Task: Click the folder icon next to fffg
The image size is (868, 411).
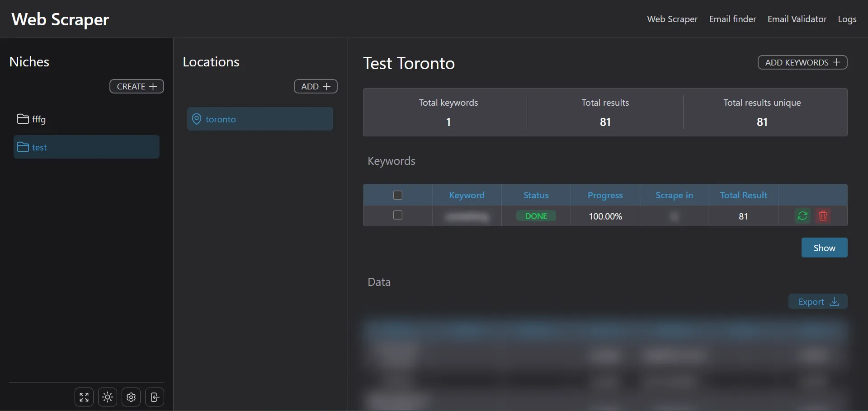Action: click(23, 119)
